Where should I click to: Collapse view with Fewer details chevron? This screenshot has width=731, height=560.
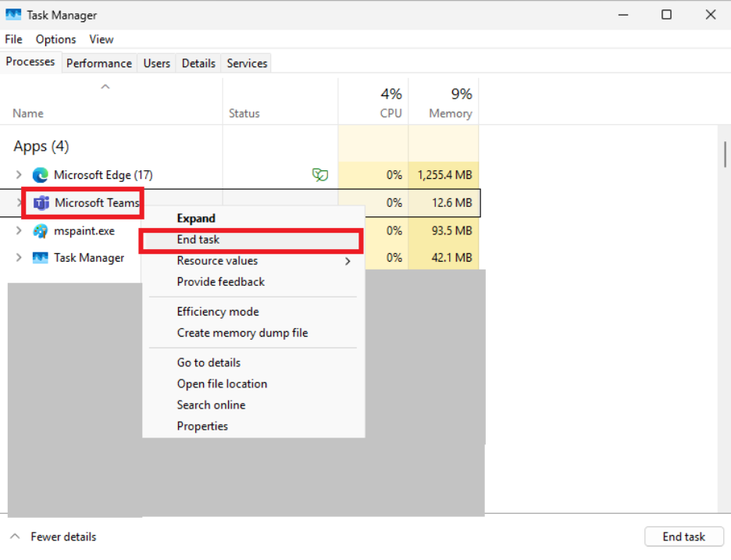[15, 537]
